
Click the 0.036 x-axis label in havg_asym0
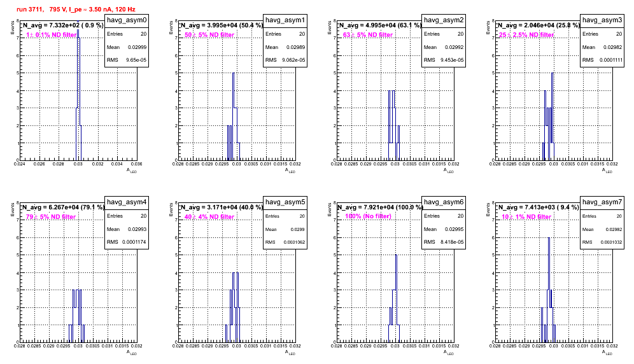pos(137,164)
